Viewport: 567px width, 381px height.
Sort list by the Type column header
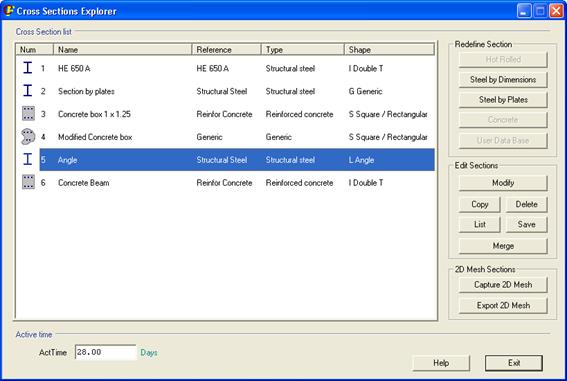(303, 50)
